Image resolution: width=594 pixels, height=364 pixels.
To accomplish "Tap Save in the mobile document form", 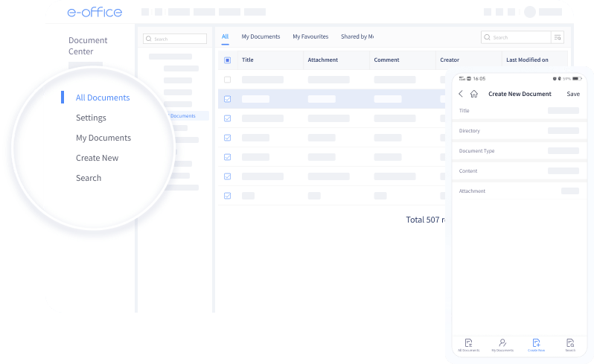I will click(573, 94).
